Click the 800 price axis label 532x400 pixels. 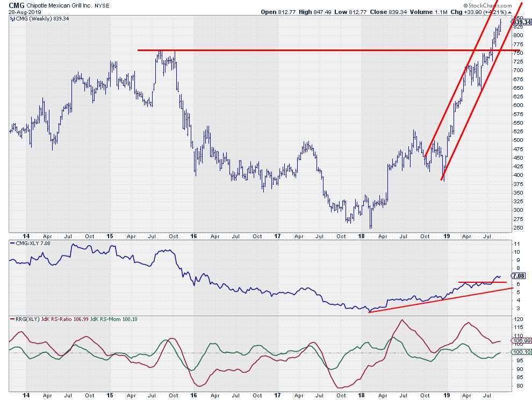coord(518,35)
